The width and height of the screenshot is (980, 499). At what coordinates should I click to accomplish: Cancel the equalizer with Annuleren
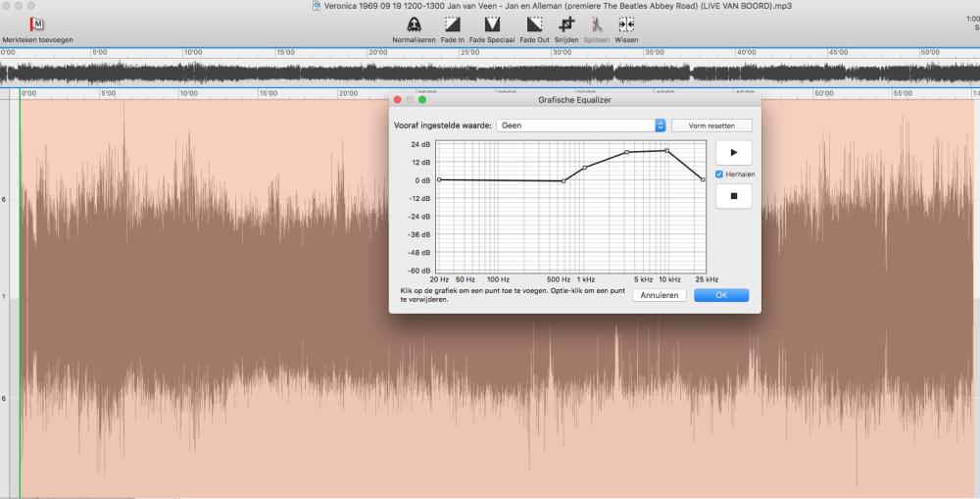tap(660, 295)
